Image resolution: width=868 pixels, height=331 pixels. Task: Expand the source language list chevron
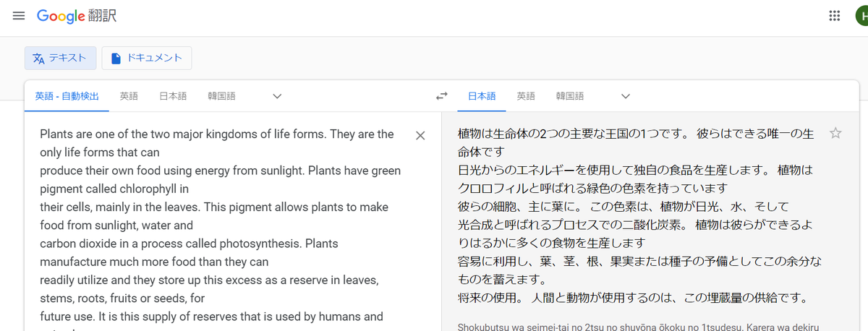tap(276, 96)
